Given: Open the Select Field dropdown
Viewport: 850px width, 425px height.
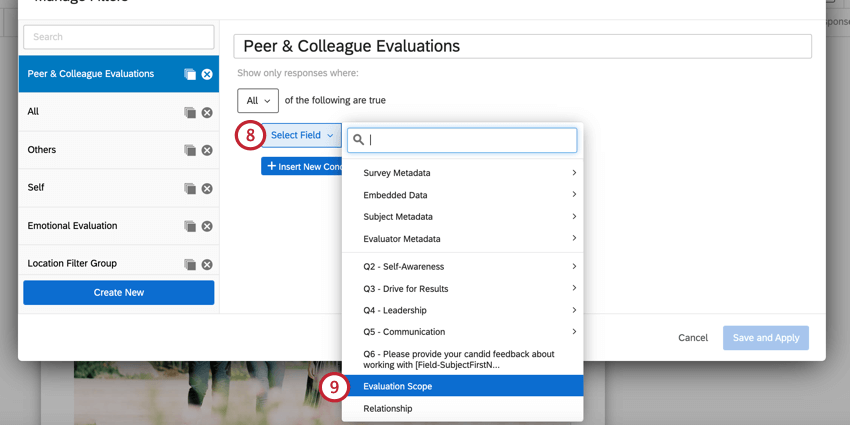Looking at the screenshot, I should point(302,135).
